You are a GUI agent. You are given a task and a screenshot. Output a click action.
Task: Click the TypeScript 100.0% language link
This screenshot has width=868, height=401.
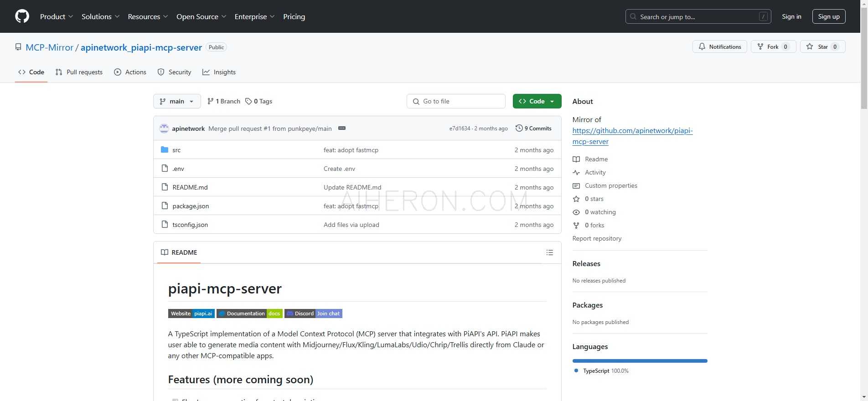click(x=601, y=371)
